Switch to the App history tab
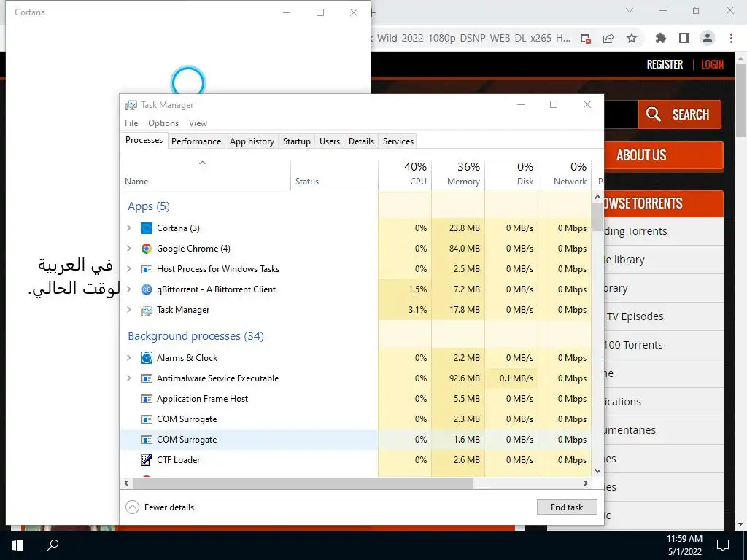747x560 pixels. pos(252,141)
